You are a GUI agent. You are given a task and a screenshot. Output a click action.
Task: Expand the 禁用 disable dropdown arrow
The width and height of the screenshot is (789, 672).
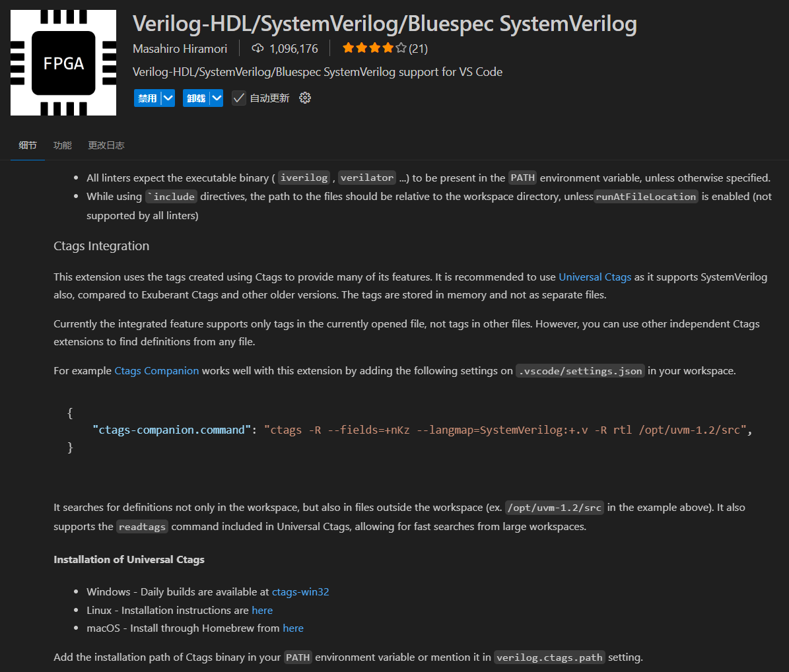click(x=168, y=98)
